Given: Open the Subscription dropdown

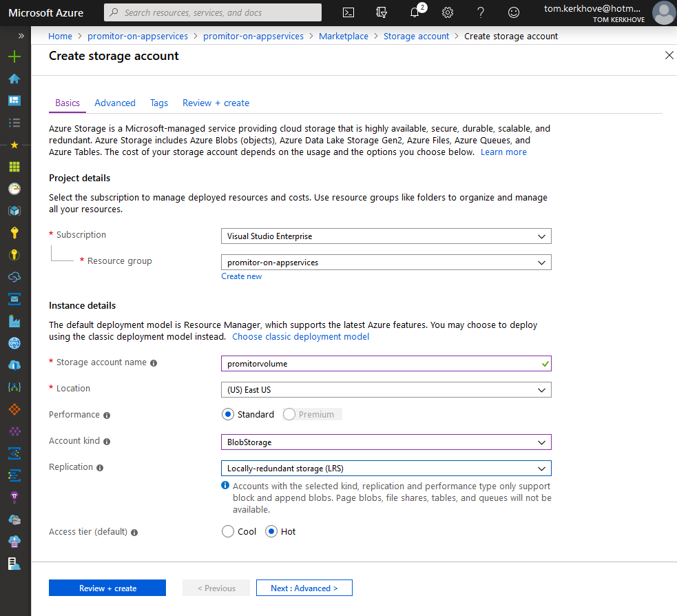Looking at the screenshot, I should 386,236.
